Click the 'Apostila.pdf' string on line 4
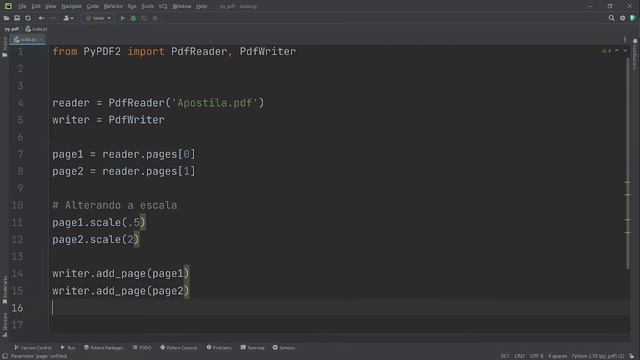Screen dimensions: 640x360 pyautogui.click(x=214, y=103)
